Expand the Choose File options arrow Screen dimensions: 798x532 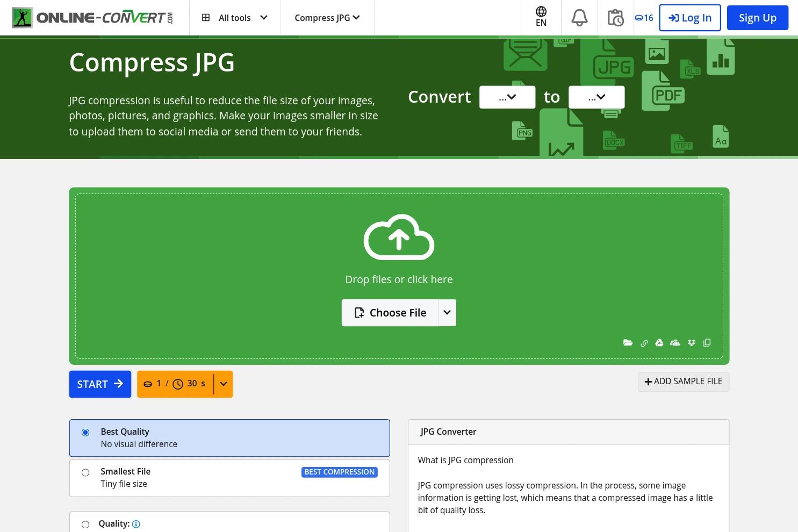pos(447,313)
